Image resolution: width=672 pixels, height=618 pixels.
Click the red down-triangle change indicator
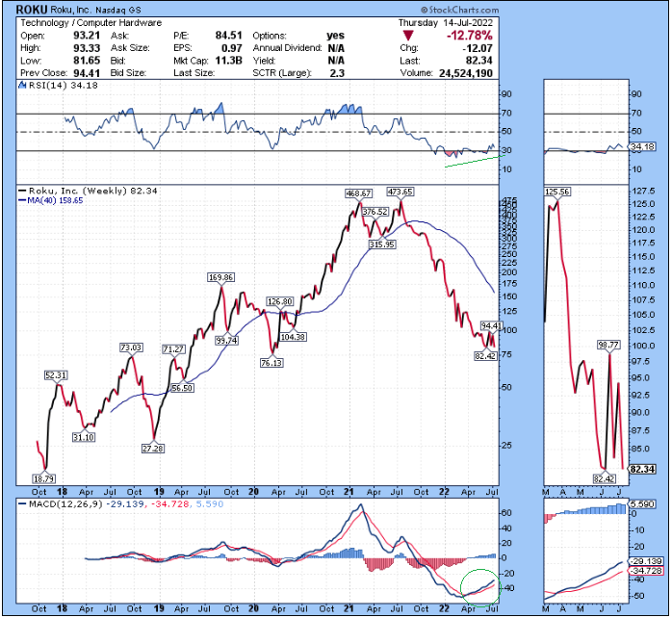pyautogui.click(x=408, y=36)
